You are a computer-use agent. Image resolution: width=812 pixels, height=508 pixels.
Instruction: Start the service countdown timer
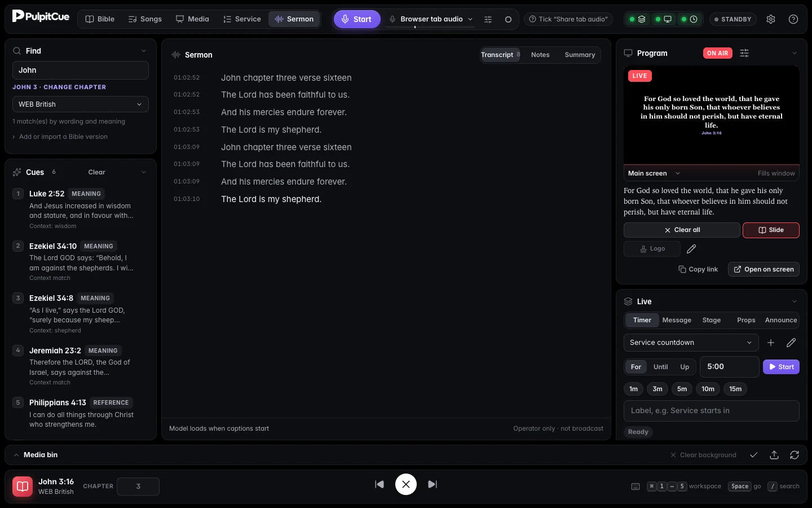tap(781, 367)
